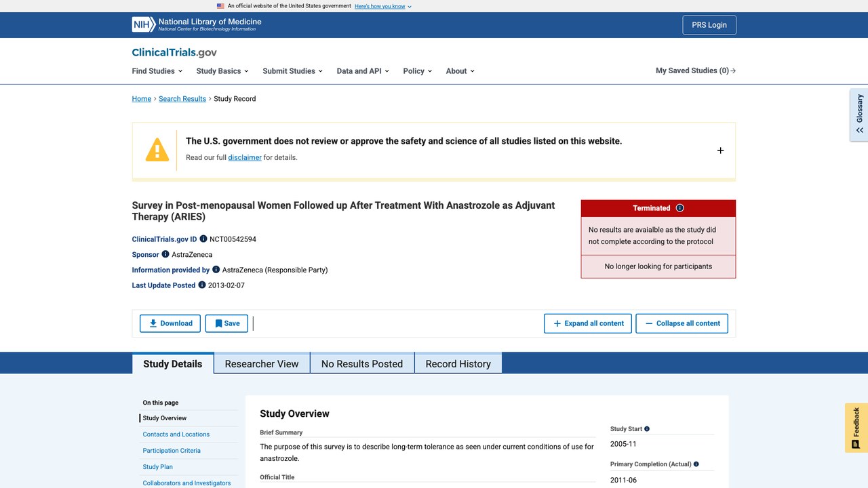Open the Record History tab
Viewport: 868px width, 488px height.
[x=458, y=363]
